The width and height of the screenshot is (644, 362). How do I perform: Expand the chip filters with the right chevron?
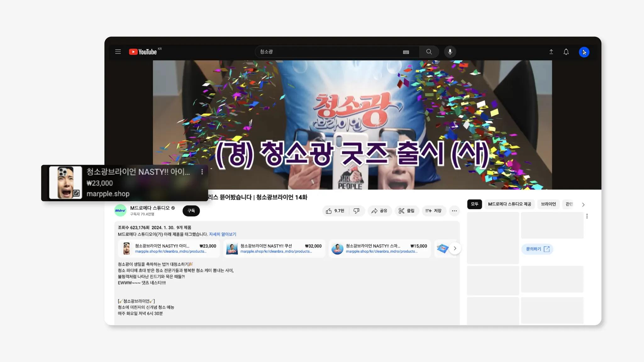coord(583,205)
